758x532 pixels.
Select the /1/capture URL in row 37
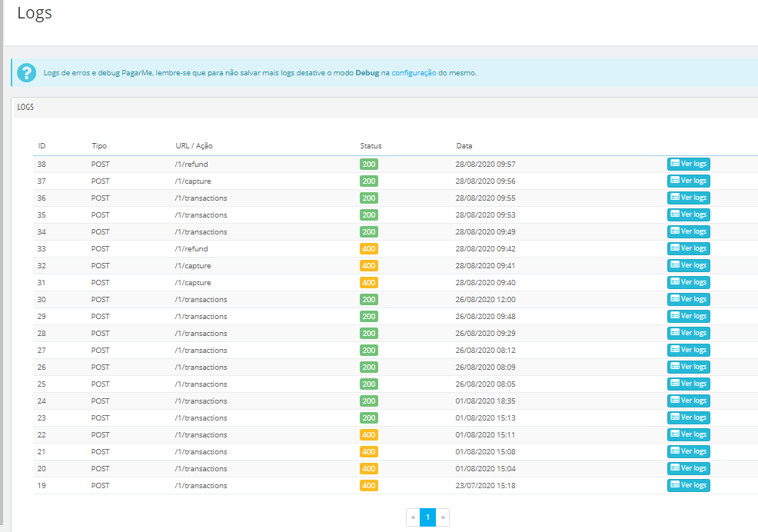coord(193,181)
